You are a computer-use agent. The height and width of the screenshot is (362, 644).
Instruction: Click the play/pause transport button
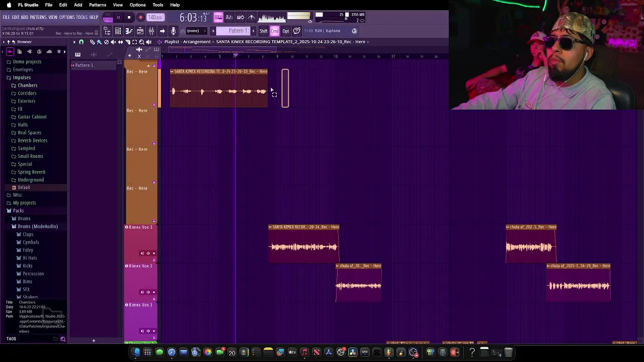tap(118, 18)
